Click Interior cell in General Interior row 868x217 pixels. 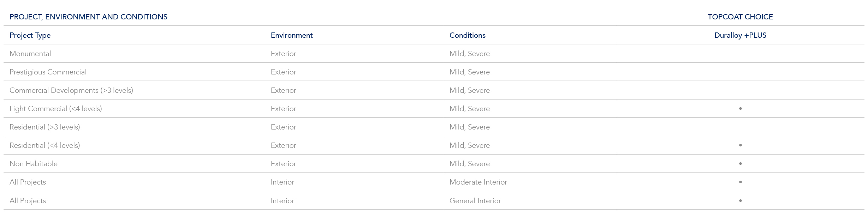pyautogui.click(x=282, y=201)
